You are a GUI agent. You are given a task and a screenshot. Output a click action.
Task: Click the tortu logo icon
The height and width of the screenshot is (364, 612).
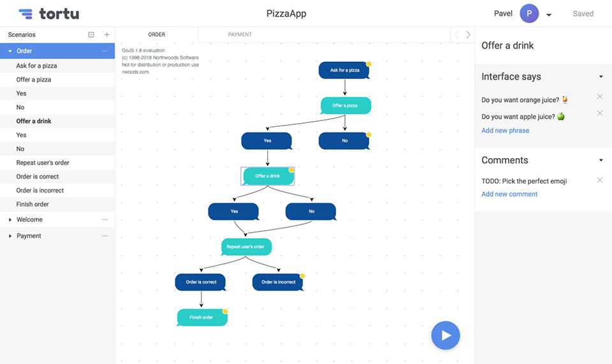(x=25, y=13)
